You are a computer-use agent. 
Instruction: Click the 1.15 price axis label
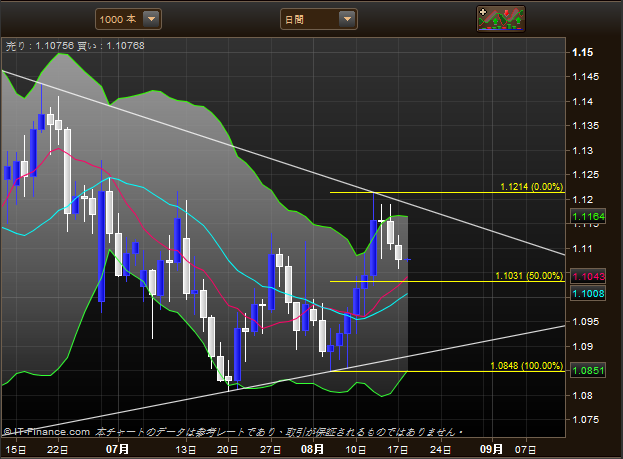[582, 52]
